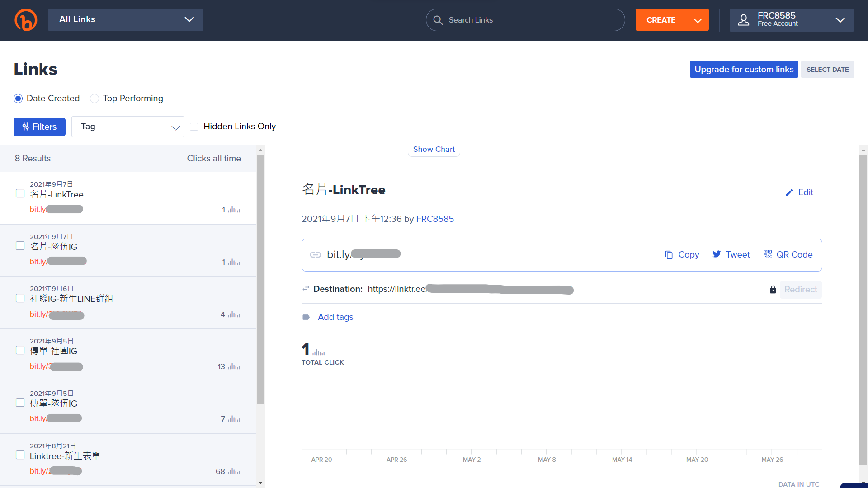Click Upgrade for custom links button

click(x=744, y=70)
